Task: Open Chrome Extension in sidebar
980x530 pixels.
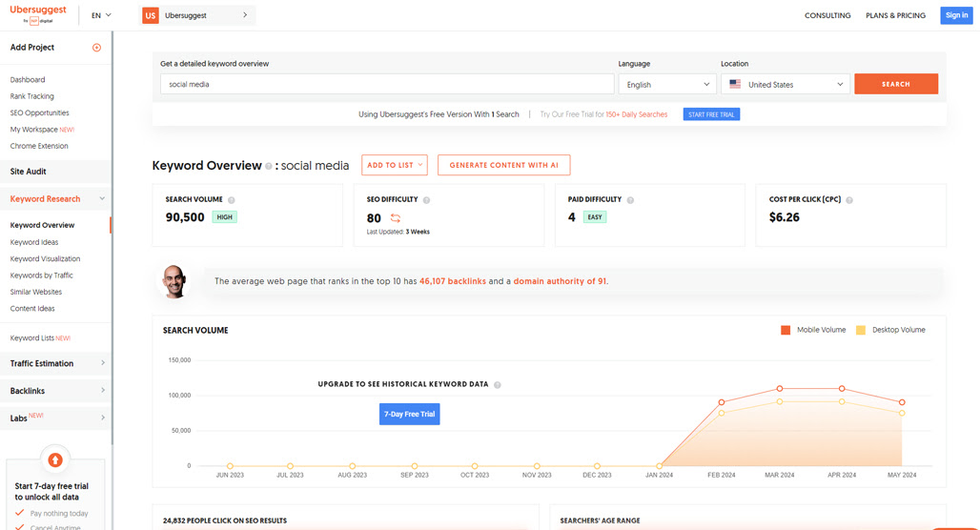Action: (39, 146)
